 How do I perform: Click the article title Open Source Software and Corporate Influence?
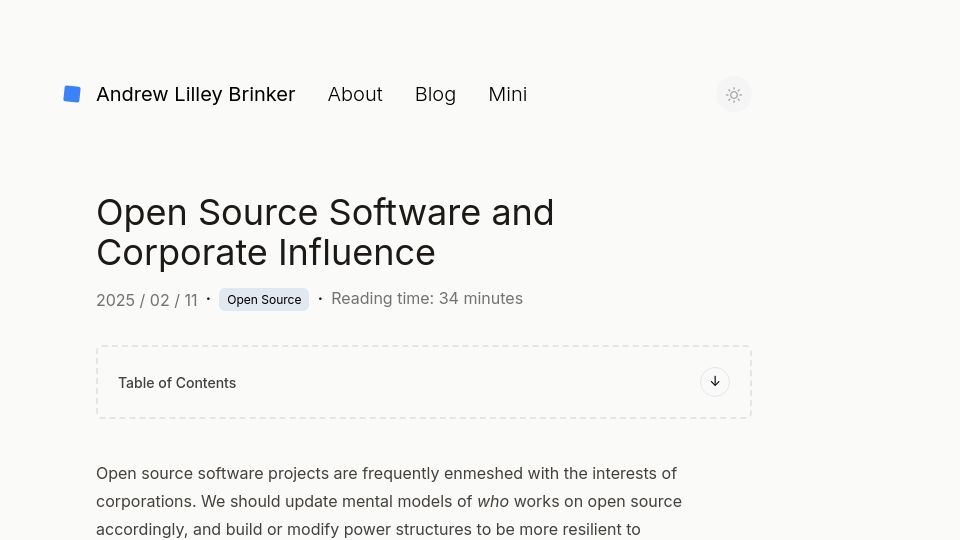click(325, 233)
